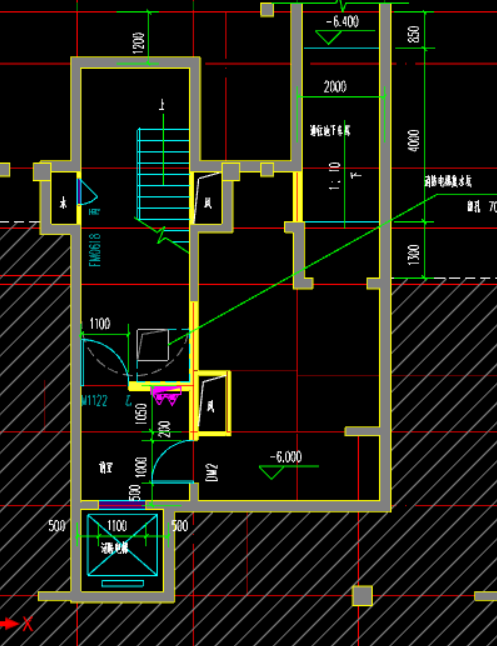Pick the 1050 dimension text
This screenshot has width=497, height=646.
141,413
